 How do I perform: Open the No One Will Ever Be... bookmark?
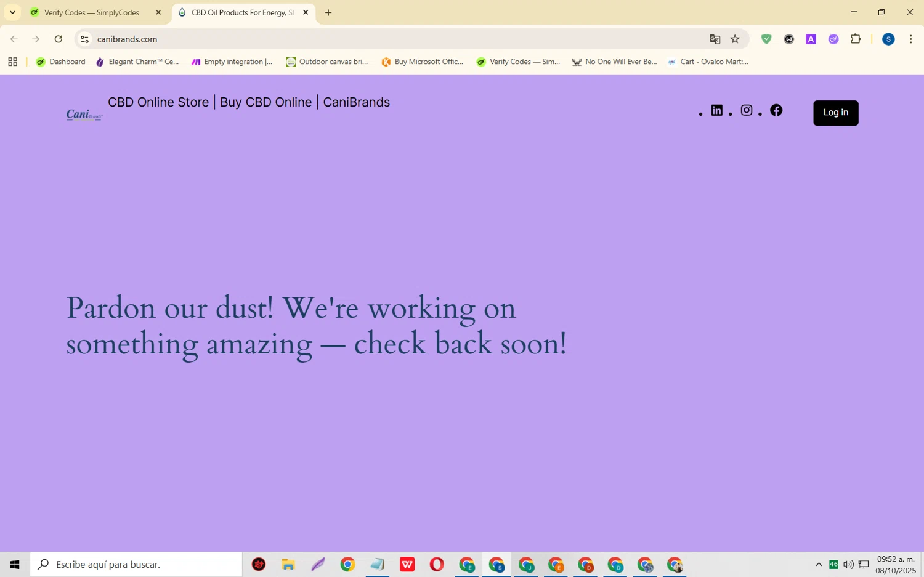pyautogui.click(x=614, y=62)
